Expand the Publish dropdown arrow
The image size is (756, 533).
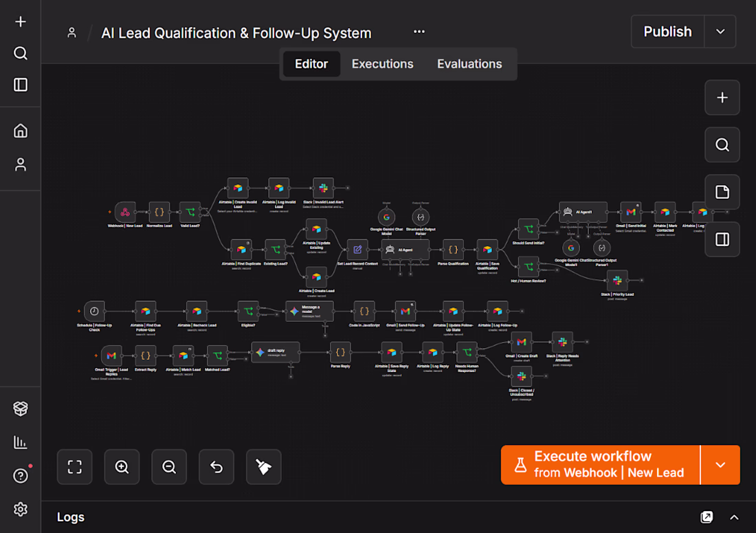tap(720, 32)
